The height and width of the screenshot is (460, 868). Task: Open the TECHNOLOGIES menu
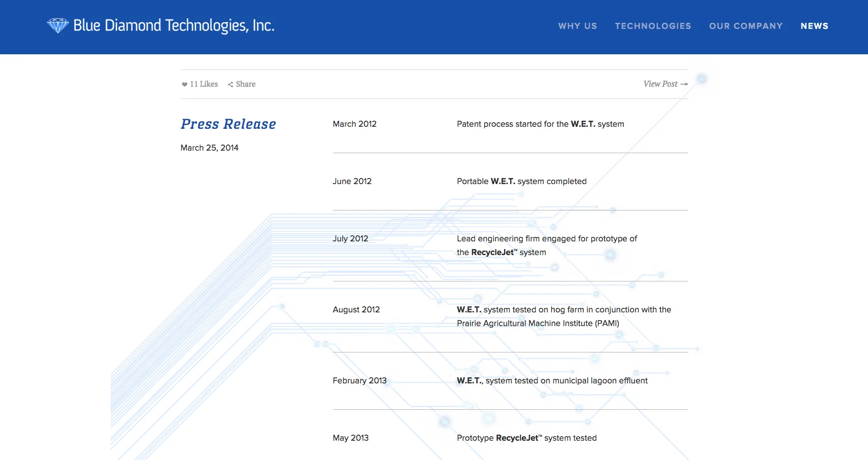coord(653,26)
